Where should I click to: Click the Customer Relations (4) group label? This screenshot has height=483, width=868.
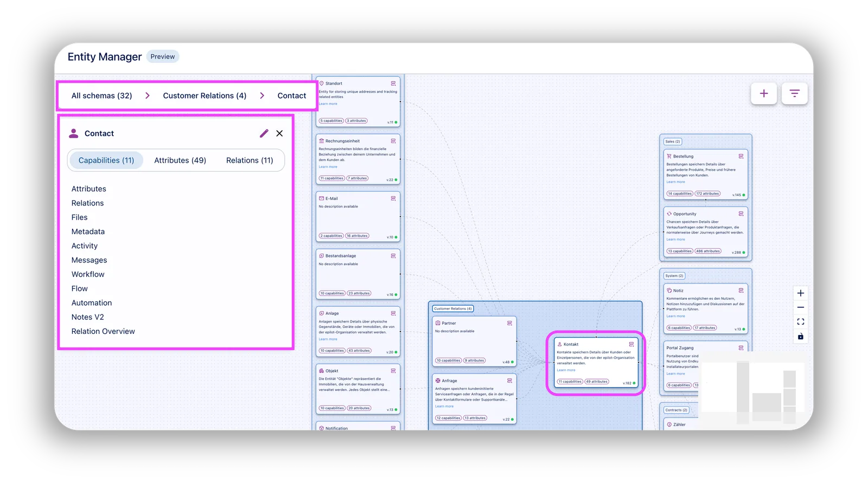point(453,308)
